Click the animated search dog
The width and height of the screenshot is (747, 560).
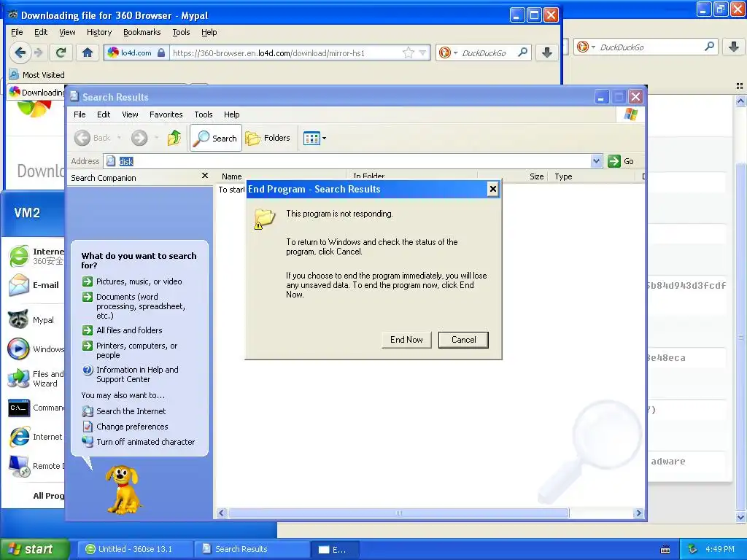[123, 489]
